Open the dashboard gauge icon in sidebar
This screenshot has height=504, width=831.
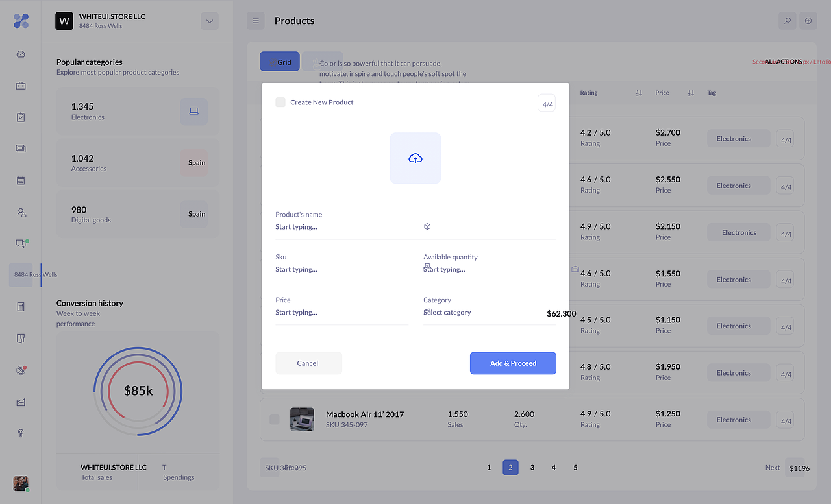pos(21,54)
